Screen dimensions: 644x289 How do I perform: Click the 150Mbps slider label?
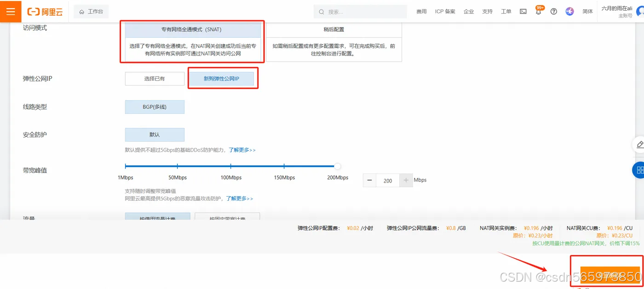click(284, 177)
